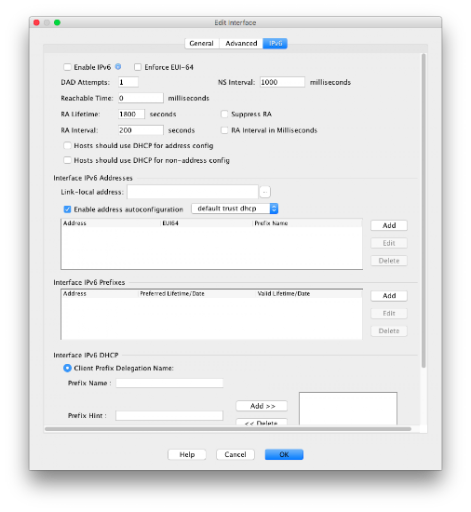Click Delete in Interface IPv6 Prefixes
This screenshot has width=471, height=512.
tap(389, 331)
